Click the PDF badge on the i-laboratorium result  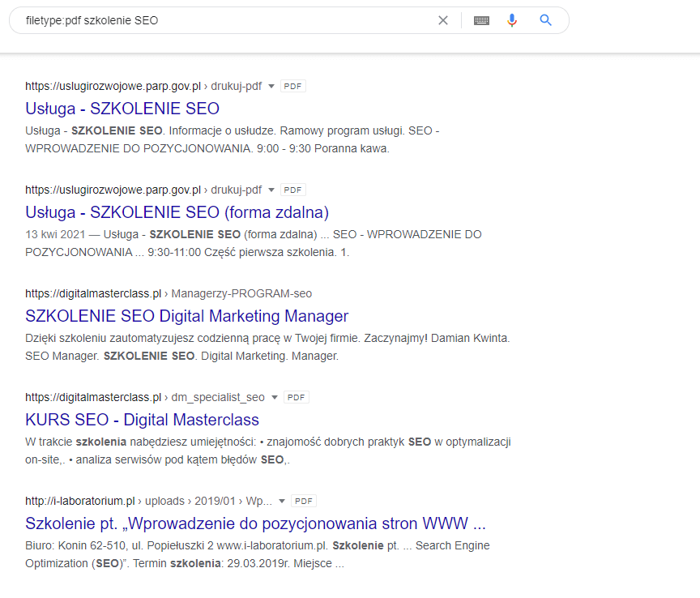click(x=304, y=501)
